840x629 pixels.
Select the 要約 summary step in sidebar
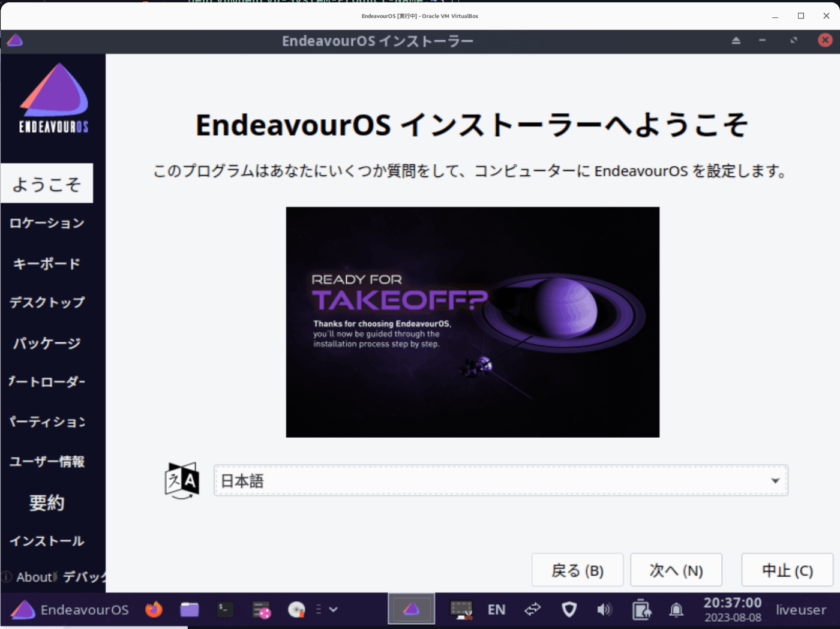[47, 502]
